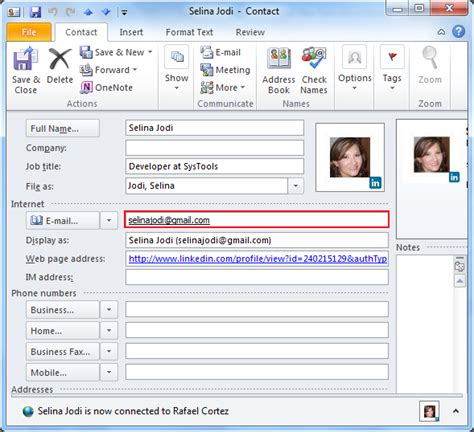This screenshot has width=474, height=432.
Task: Click E-mail in Communicate group
Action: (220, 52)
